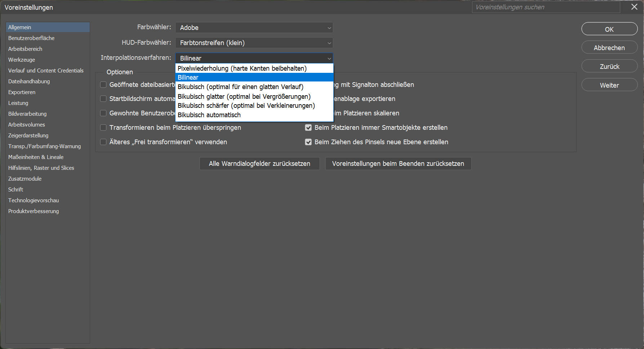Select the highlighted Bilinear list entry

[x=254, y=78]
